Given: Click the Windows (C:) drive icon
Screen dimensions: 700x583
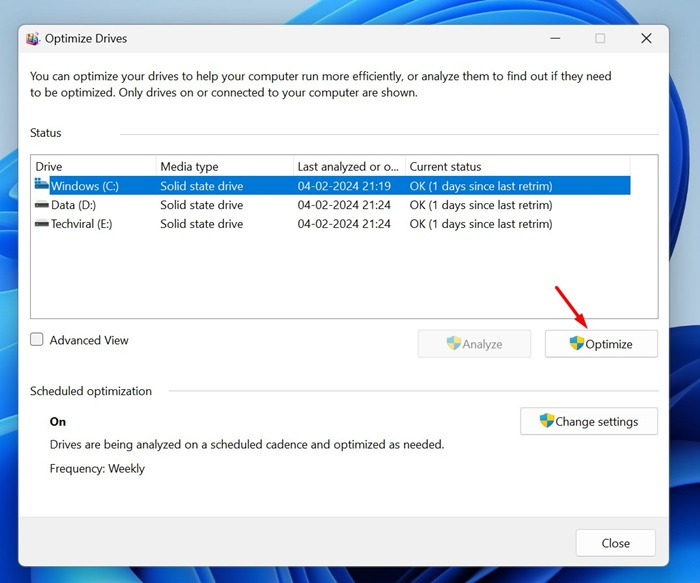Looking at the screenshot, I should click(42, 184).
